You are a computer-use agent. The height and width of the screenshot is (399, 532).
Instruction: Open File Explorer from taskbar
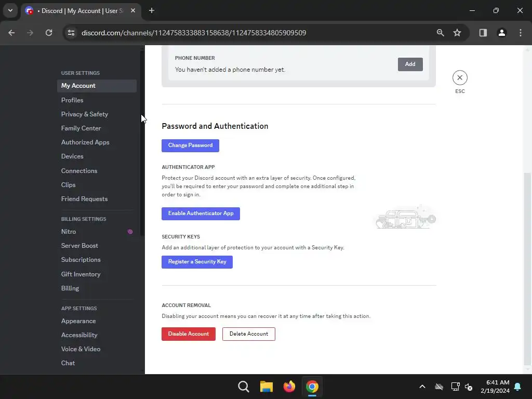click(x=267, y=387)
